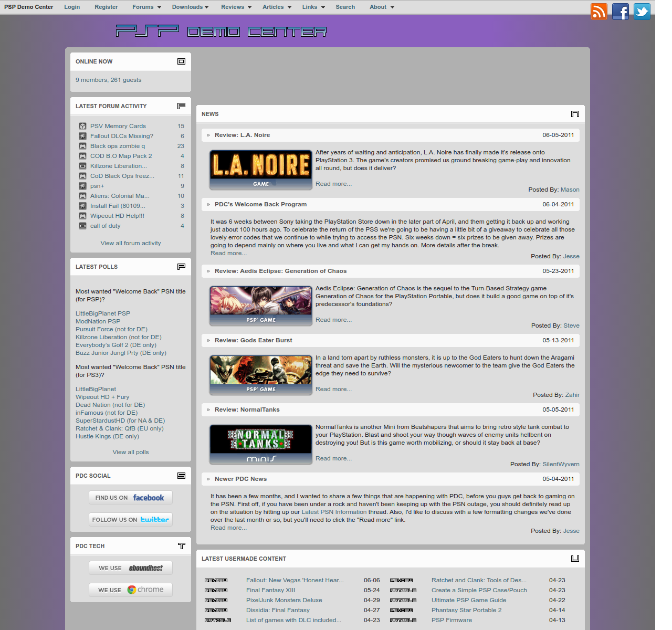This screenshot has height=630, width=672.
Task: Click the Online Now panel icon
Action: (x=181, y=61)
